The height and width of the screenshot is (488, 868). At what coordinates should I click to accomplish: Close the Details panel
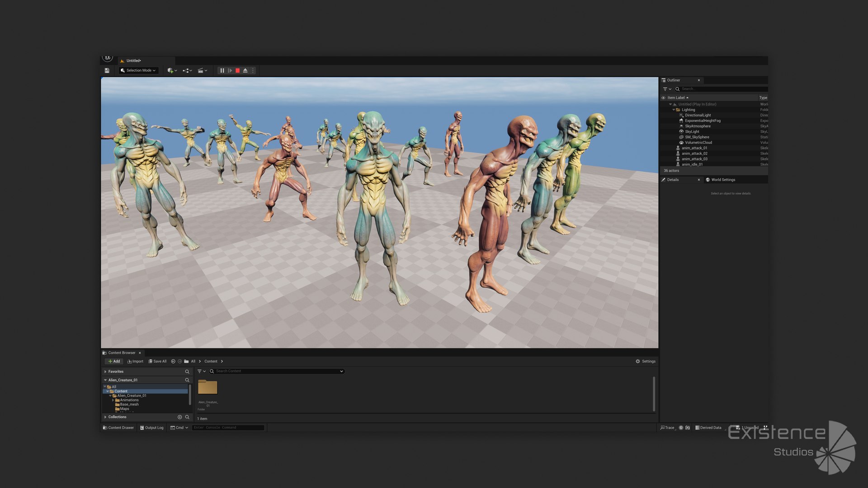(x=699, y=180)
